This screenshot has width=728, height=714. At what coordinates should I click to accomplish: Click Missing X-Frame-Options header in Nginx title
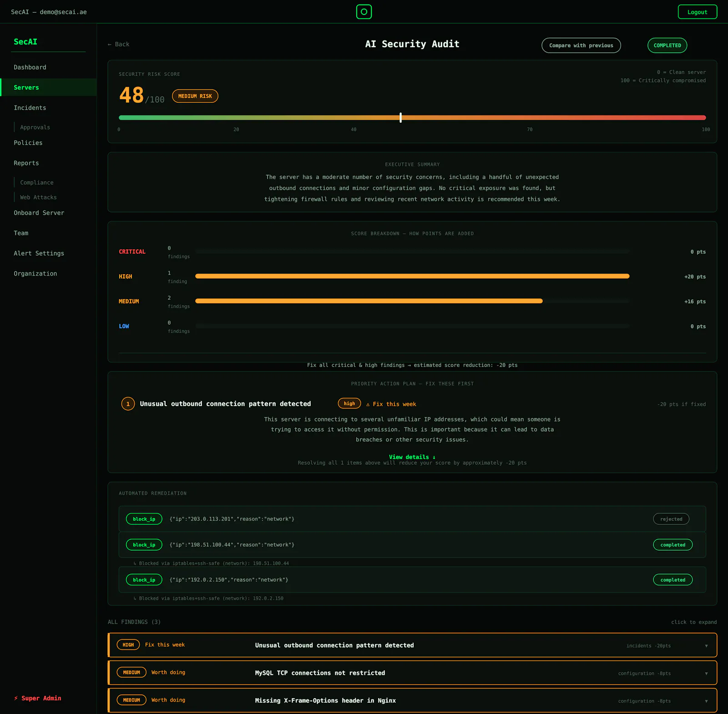pyautogui.click(x=325, y=701)
